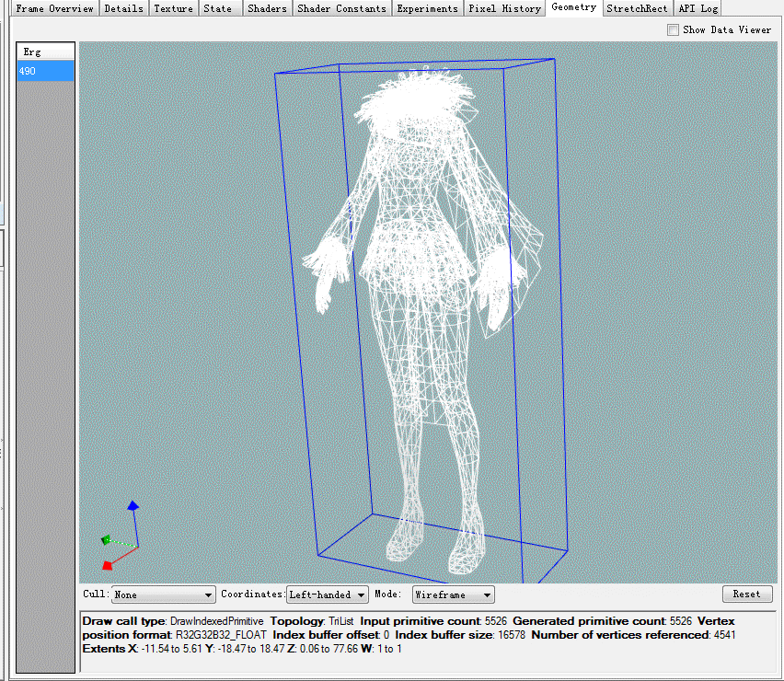Open the Mode Wireframe dropdown

click(453, 594)
